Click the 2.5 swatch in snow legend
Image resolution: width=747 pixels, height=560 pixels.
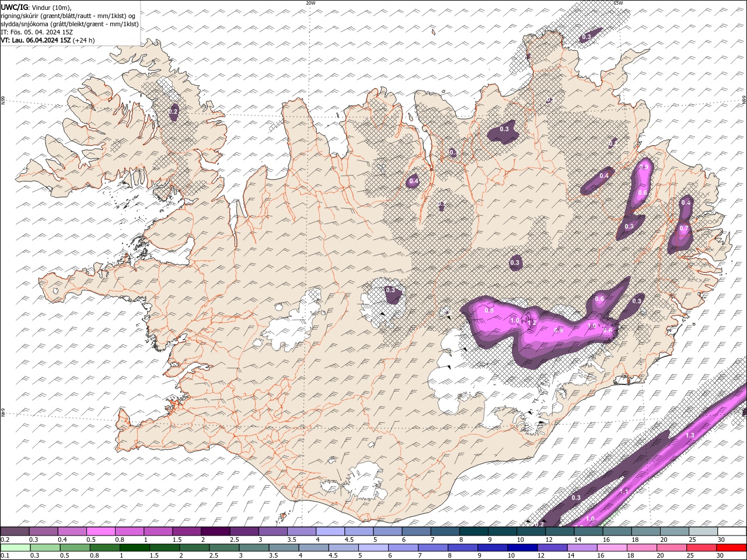coord(244,531)
